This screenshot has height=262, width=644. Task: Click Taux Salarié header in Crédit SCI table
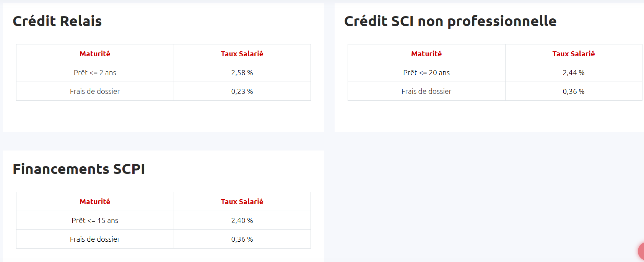pos(574,54)
